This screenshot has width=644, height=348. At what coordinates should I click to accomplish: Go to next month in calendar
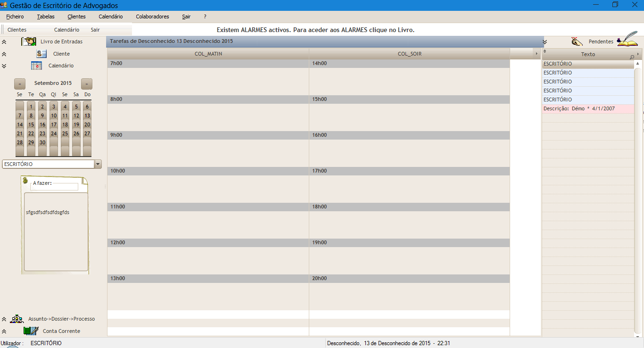click(87, 83)
